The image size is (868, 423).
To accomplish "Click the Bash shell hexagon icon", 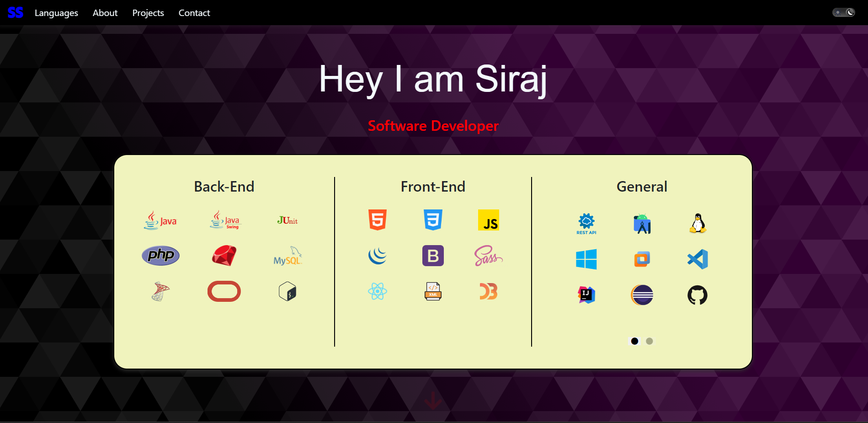I will (288, 291).
